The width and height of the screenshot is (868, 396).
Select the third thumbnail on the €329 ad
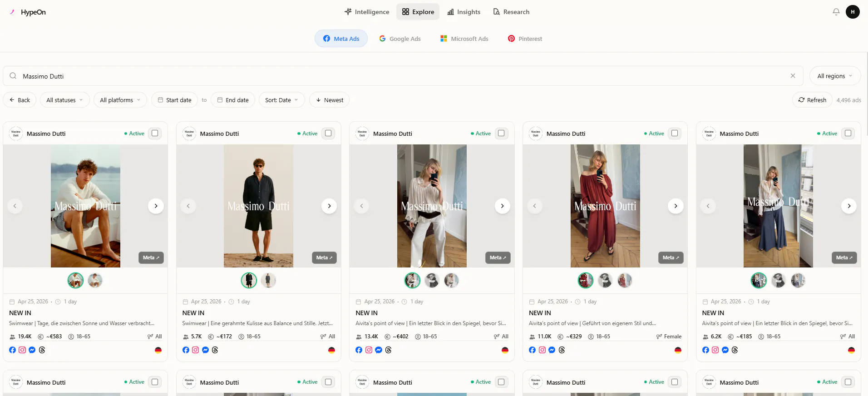(625, 281)
